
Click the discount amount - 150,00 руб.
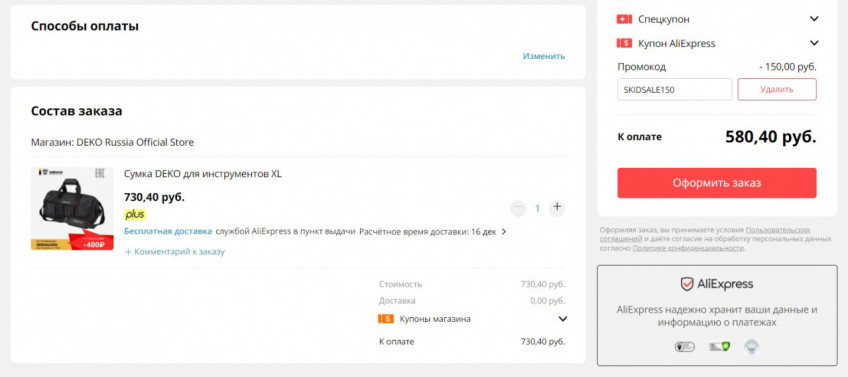pos(787,67)
